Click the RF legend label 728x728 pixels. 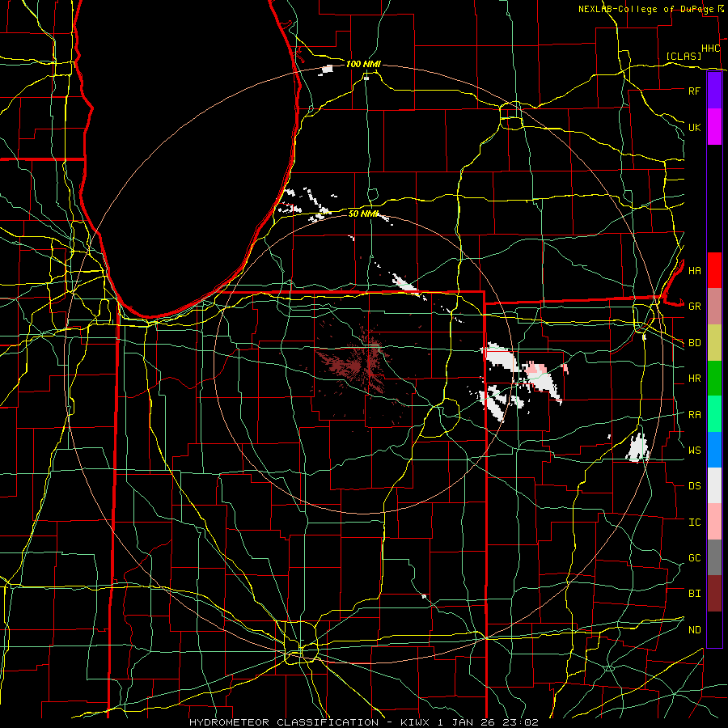tap(695, 91)
